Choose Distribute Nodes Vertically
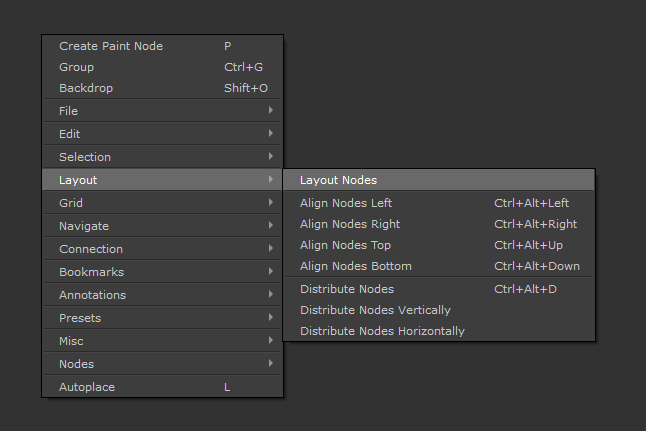646x431 pixels. pos(375,310)
